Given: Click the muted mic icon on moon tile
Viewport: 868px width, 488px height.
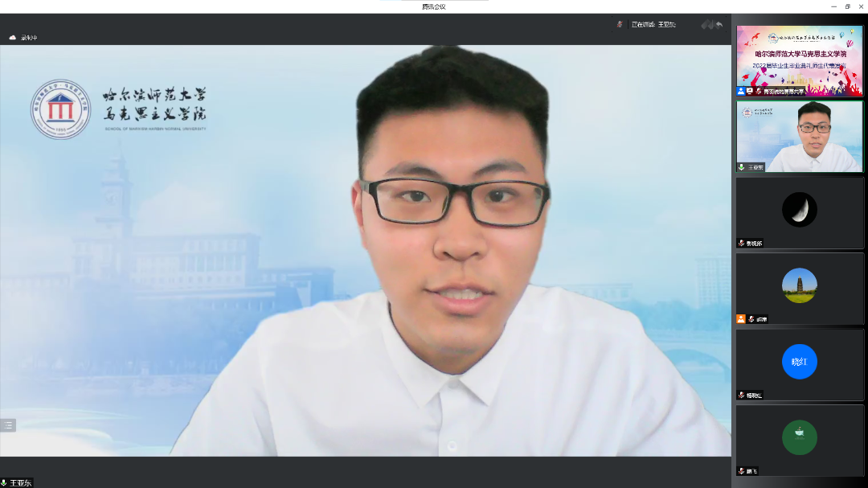Looking at the screenshot, I should tap(741, 243).
